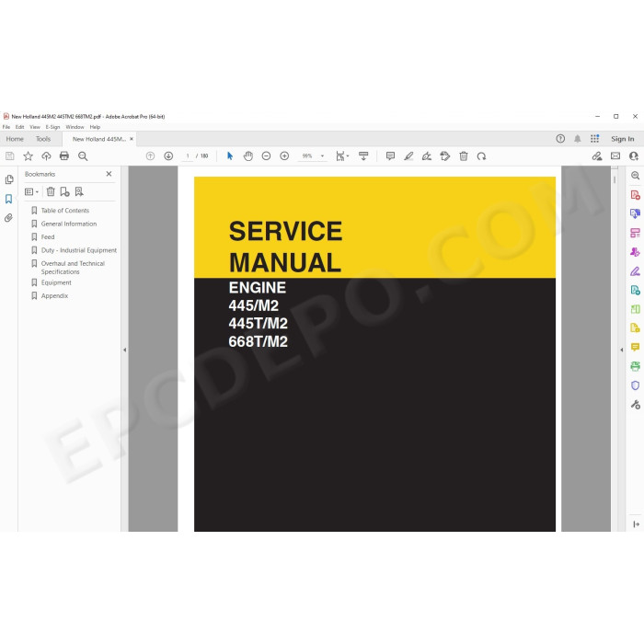Viewport: 644px width, 644px height.
Task: Open the Help menu
Action: (x=95, y=127)
